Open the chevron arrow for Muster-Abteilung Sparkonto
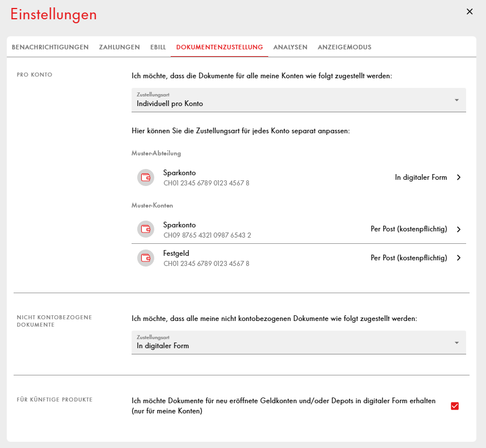The height and width of the screenshot is (448, 486). 459,177
